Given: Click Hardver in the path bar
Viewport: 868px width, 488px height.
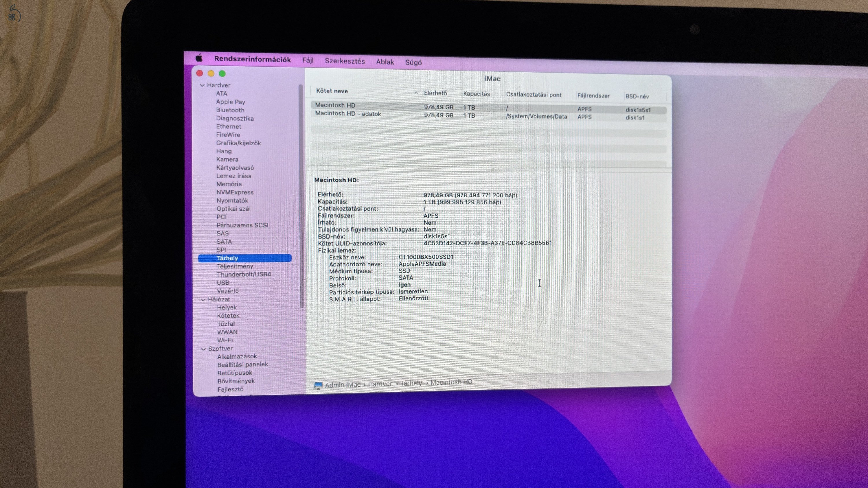Looking at the screenshot, I should [380, 384].
